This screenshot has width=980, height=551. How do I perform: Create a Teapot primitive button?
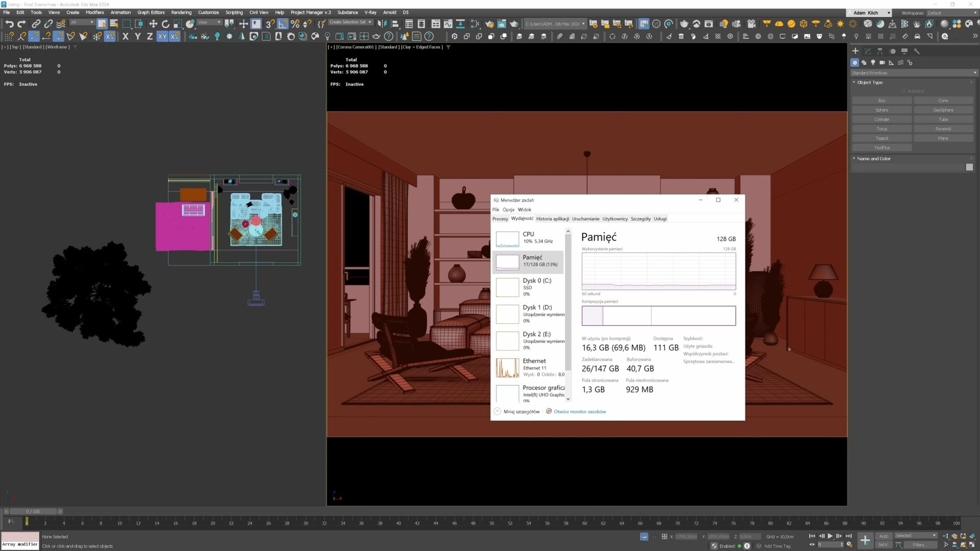click(x=881, y=138)
